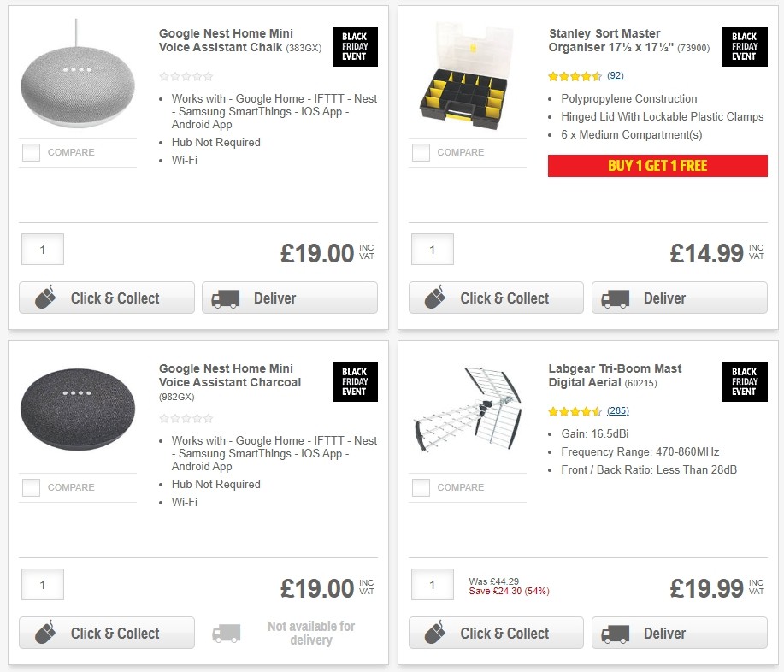The image size is (784, 672).
Task: Choose Deliver for Labgear Tri-Boom Aerial
Action: 679,634
